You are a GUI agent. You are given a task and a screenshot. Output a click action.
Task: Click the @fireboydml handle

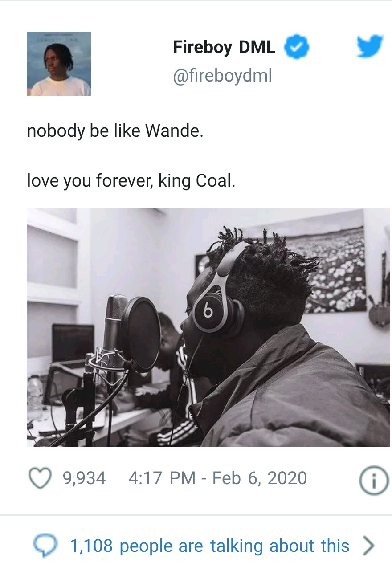(222, 76)
